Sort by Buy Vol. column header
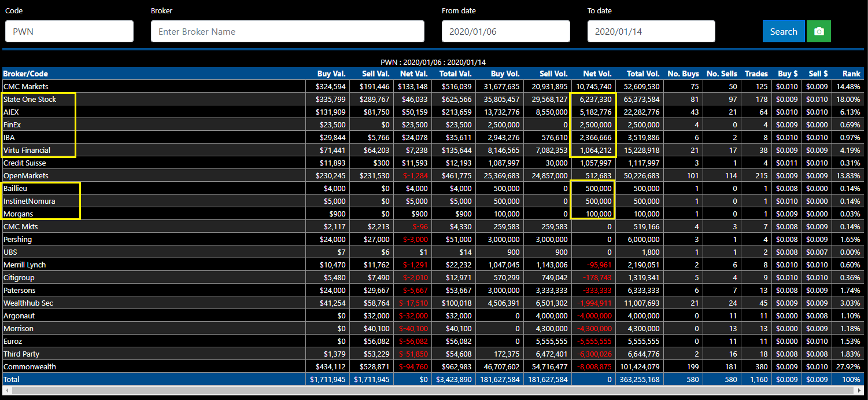868x400 pixels. click(505, 74)
